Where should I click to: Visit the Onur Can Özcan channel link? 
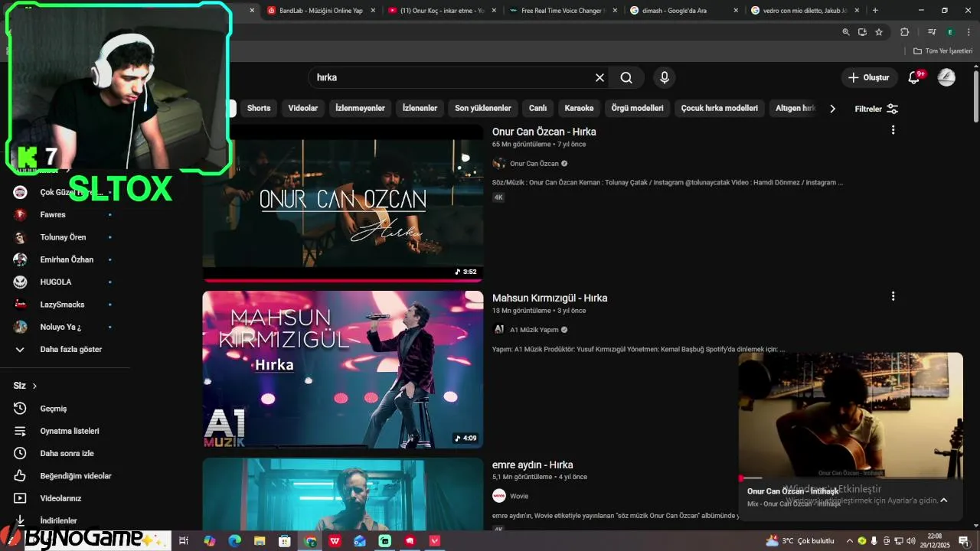tap(534, 164)
